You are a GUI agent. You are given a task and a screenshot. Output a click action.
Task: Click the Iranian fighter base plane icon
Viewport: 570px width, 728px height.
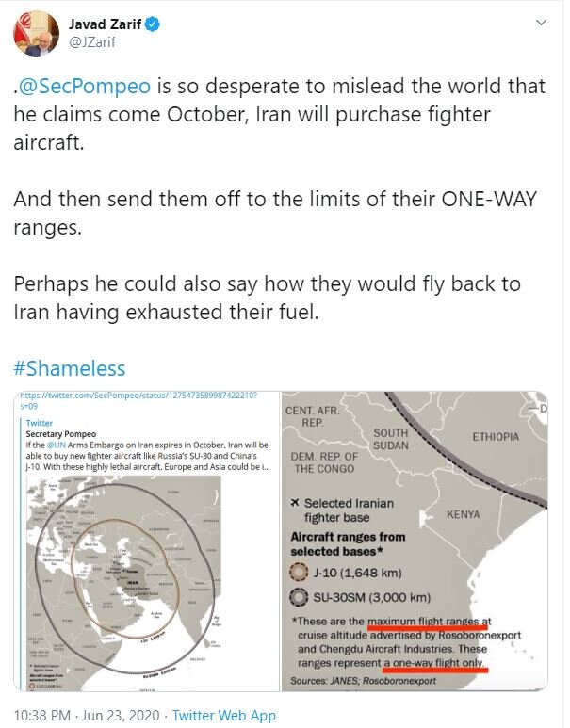coord(295,503)
